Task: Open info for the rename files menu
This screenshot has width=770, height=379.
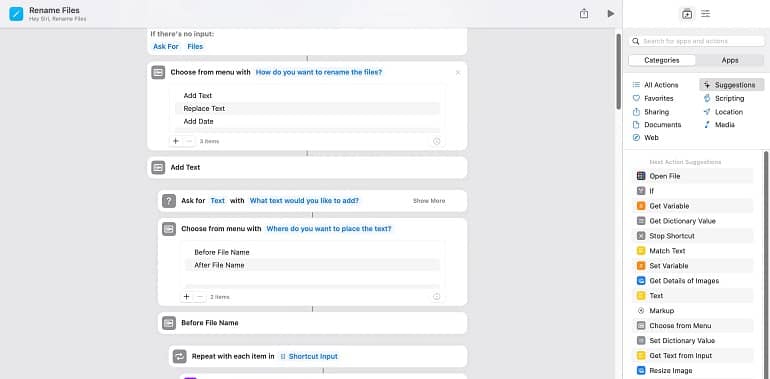Action: [x=437, y=141]
